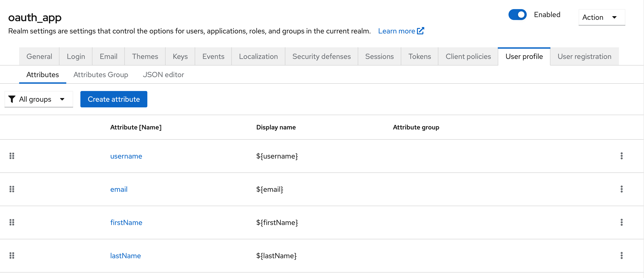
Task: Follow the Learn more link
Action: [401, 31]
